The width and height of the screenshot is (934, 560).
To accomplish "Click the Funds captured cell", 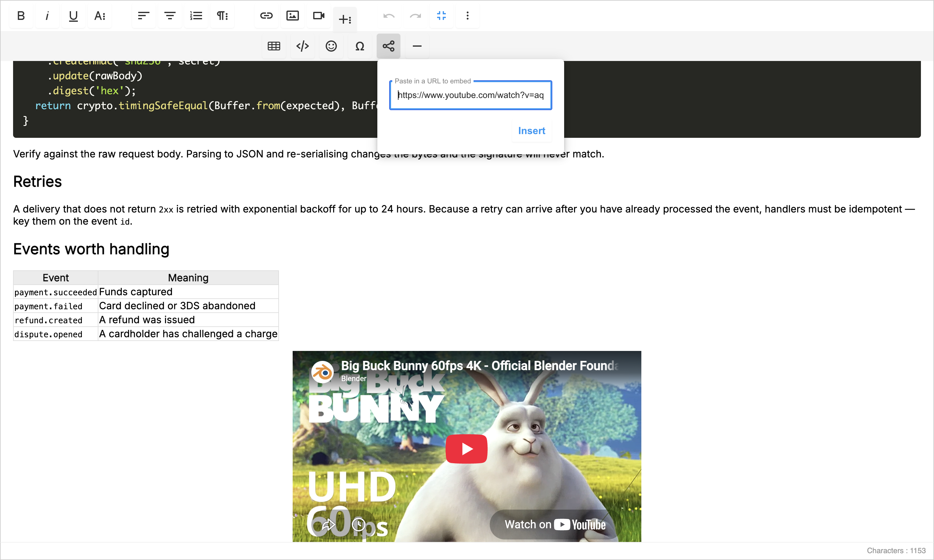I will pyautogui.click(x=188, y=292).
